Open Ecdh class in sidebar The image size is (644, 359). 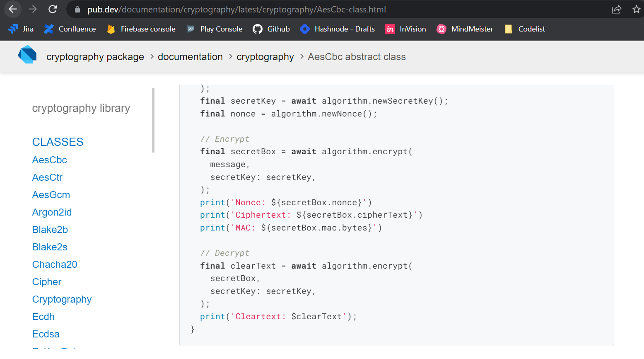[x=43, y=317]
